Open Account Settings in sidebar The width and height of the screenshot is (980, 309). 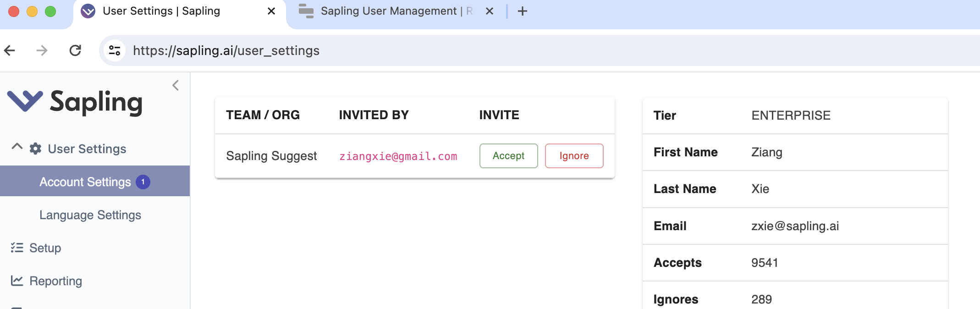coord(95,181)
